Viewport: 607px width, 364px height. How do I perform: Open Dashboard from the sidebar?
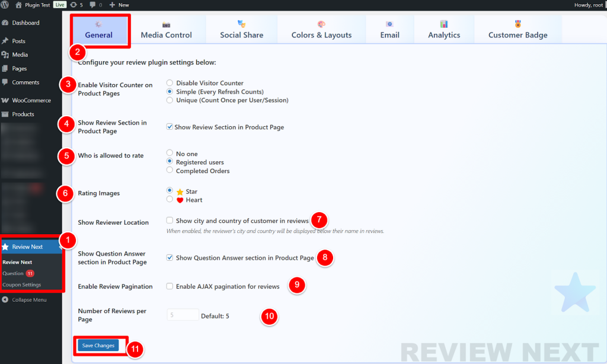pyautogui.click(x=25, y=23)
